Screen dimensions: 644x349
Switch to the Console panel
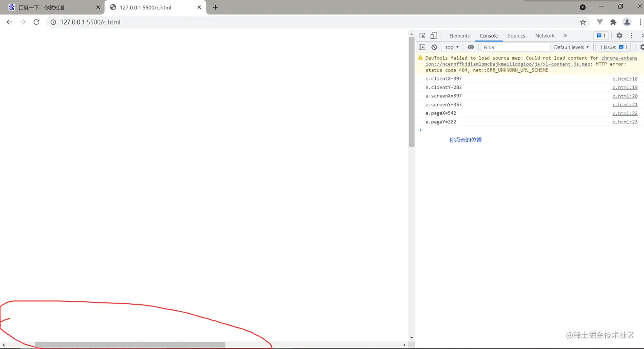click(489, 36)
